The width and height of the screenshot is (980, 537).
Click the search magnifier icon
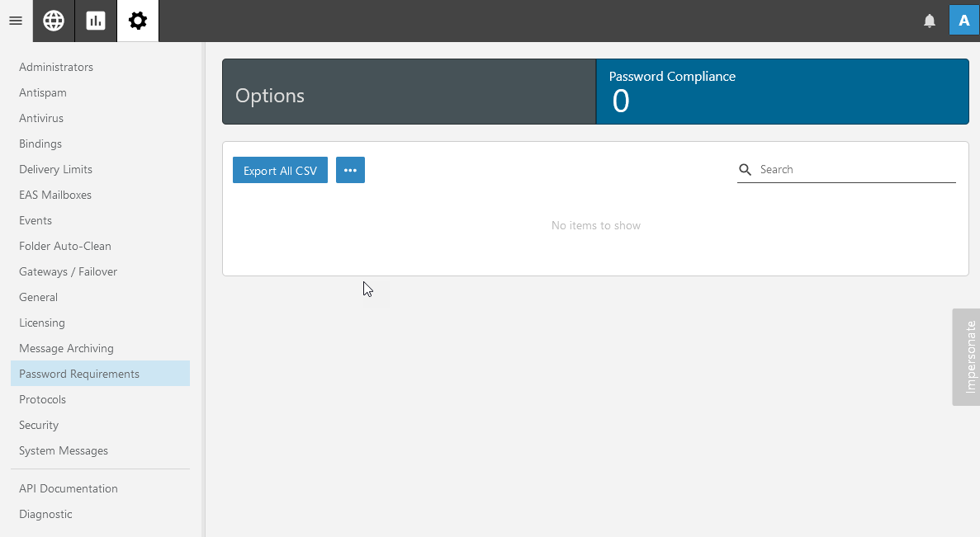point(746,170)
